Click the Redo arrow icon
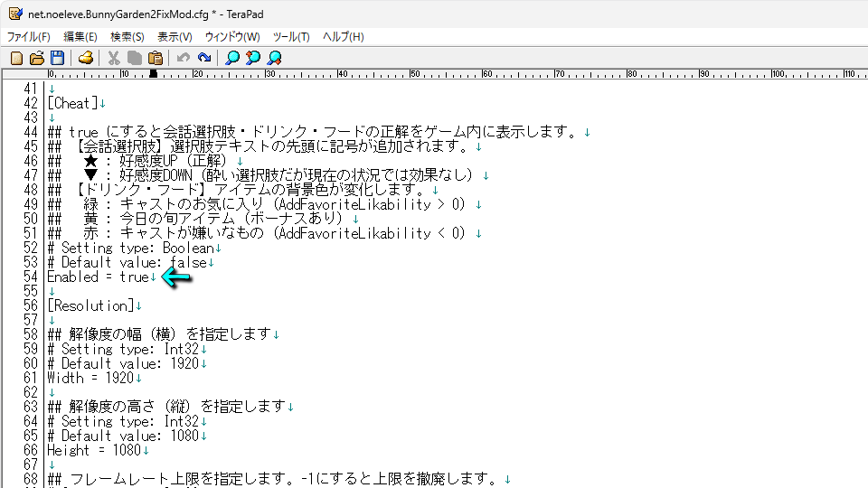868x488 pixels. (x=204, y=58)
